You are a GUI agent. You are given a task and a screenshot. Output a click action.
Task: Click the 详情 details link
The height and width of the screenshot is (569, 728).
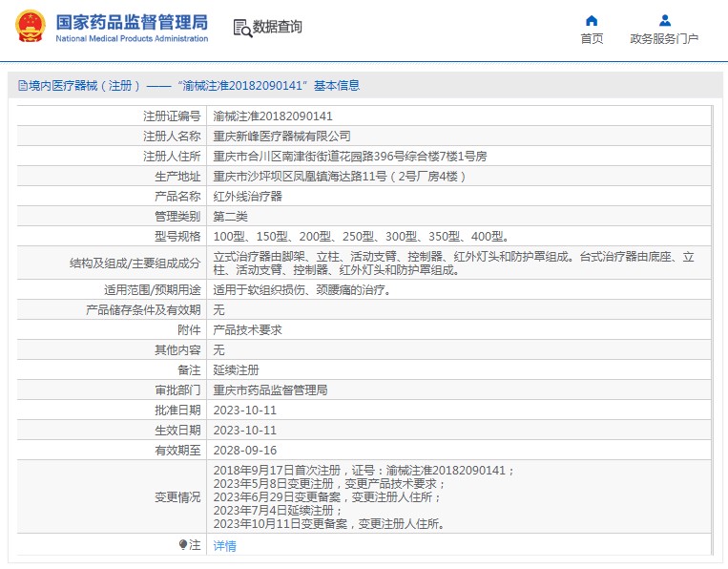pyautogui.click(x=225, y=546)
